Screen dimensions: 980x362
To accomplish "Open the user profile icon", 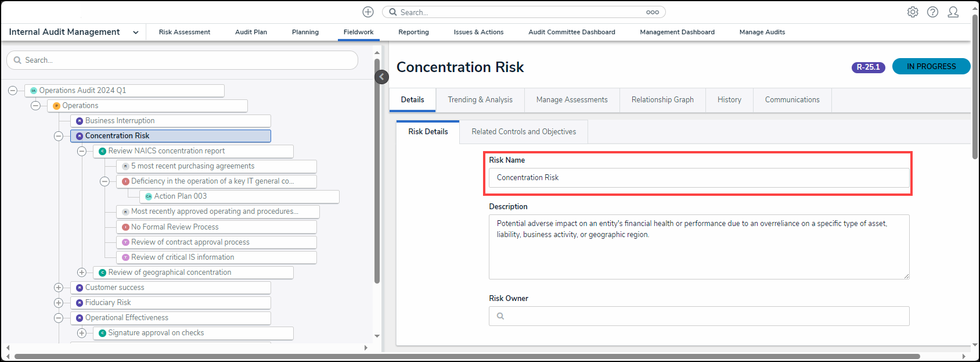I will tap(953, 12).
